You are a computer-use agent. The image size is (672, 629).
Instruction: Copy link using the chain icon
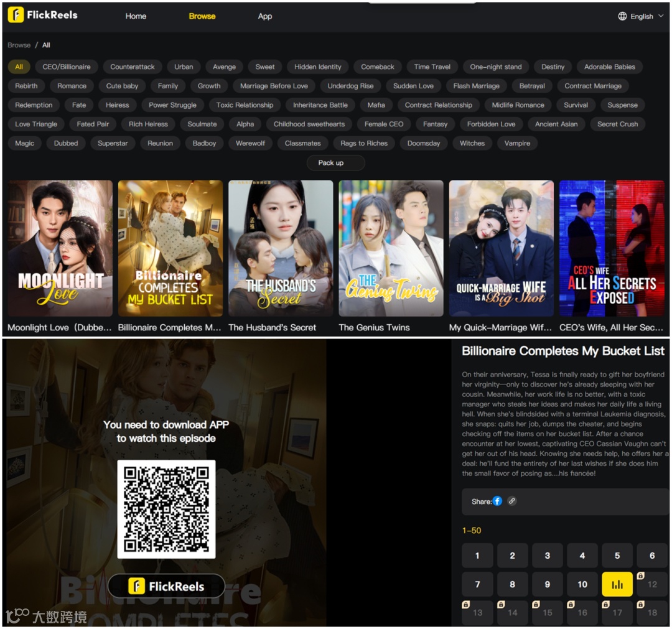point(511,501)
